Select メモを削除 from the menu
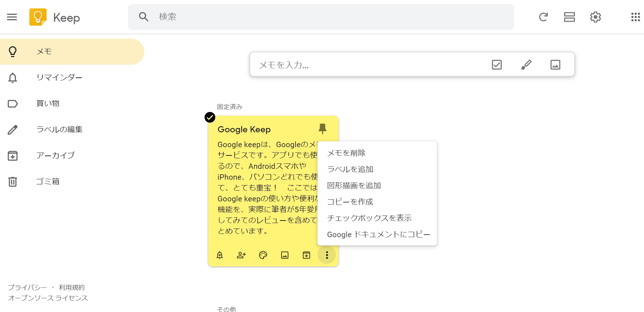Viewport: 644px width, 312px height. (x=377, y=153)
